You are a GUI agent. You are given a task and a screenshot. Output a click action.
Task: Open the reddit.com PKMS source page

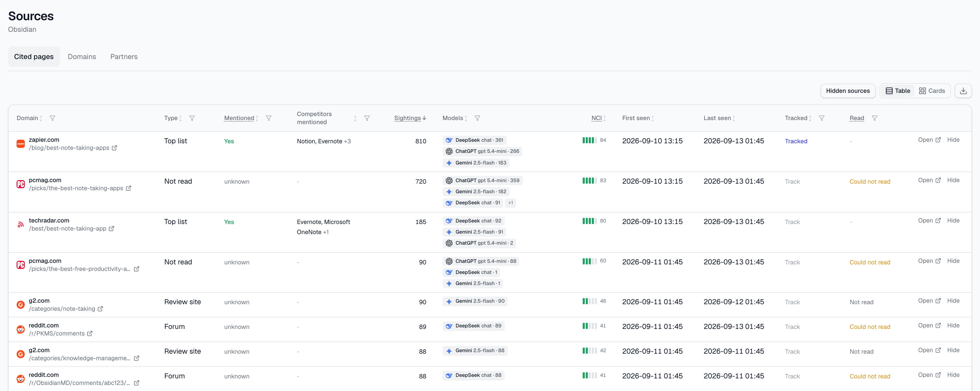929,326
